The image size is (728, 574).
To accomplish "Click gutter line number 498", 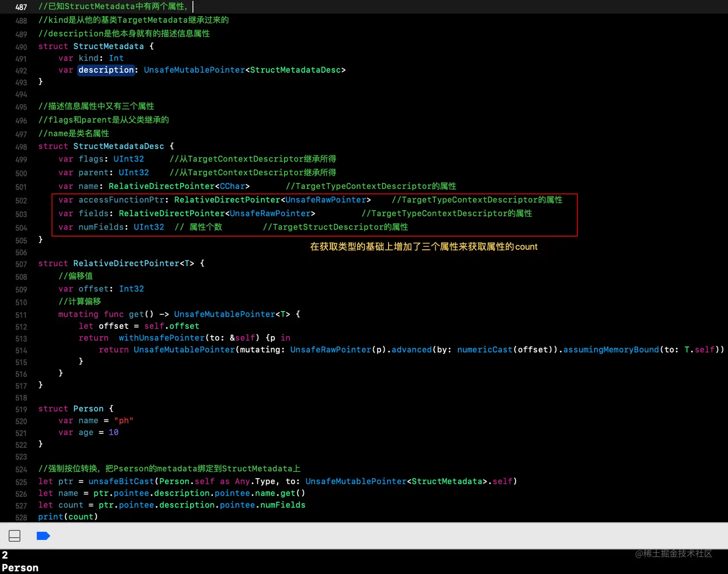I will click(21, 146).
